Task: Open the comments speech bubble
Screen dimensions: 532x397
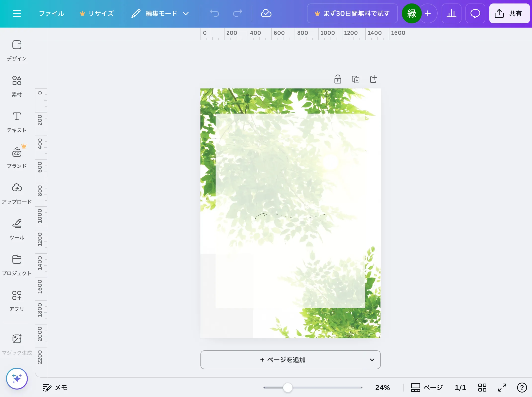Action: click(x=475, y=13)
